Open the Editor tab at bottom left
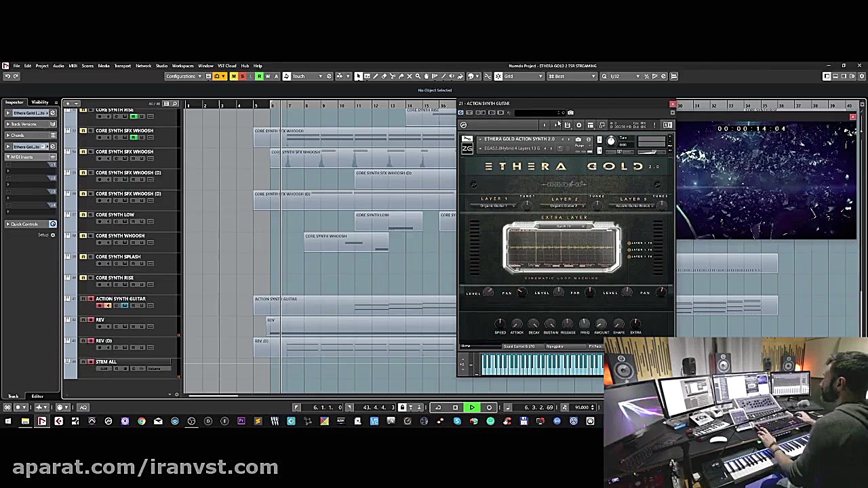 (x=37, y=396)
